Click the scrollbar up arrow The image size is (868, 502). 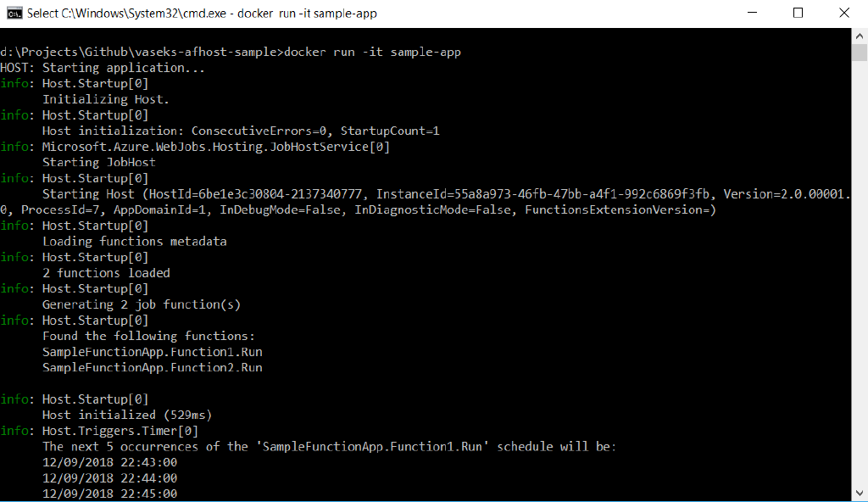860,35
